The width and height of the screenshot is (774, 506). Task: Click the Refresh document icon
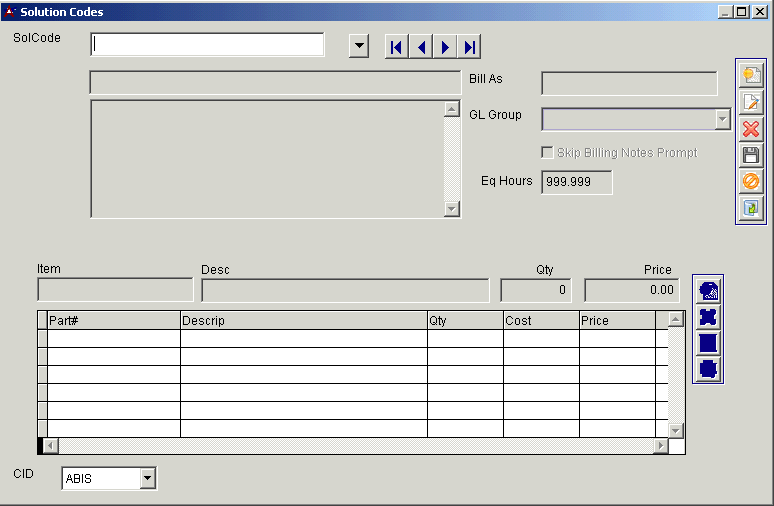(x=750, y=208)
